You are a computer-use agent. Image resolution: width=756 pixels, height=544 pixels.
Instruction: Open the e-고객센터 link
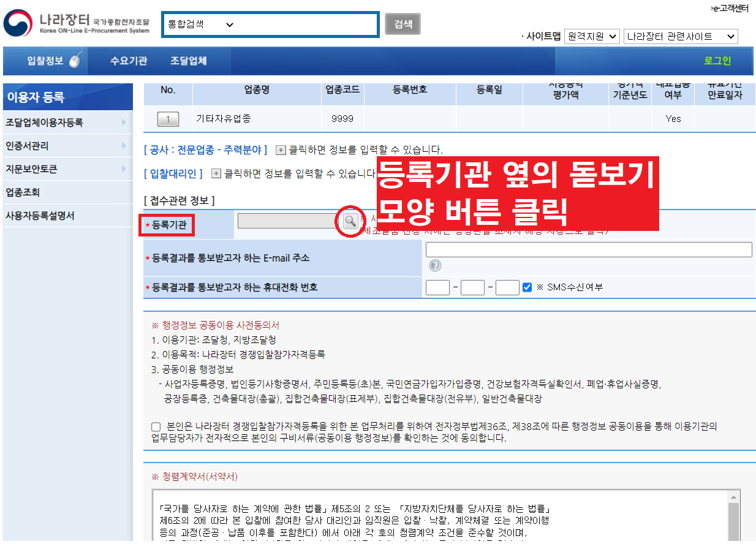click(730, 9)
